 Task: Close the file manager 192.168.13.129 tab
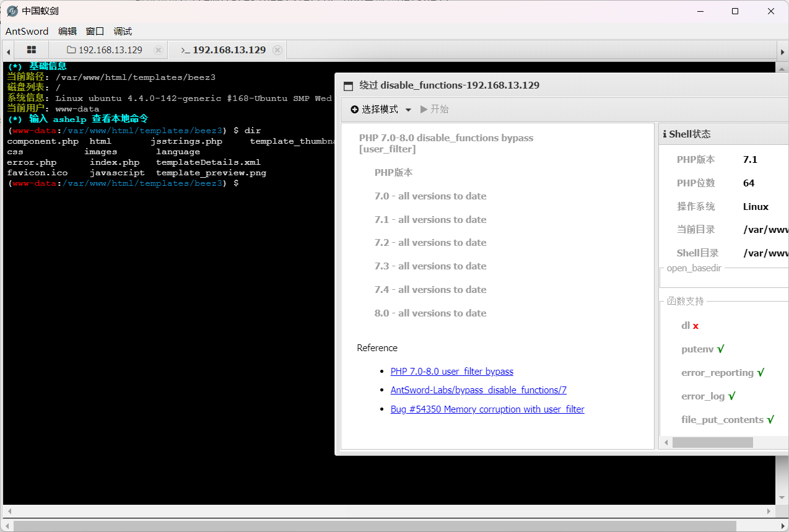158,50
